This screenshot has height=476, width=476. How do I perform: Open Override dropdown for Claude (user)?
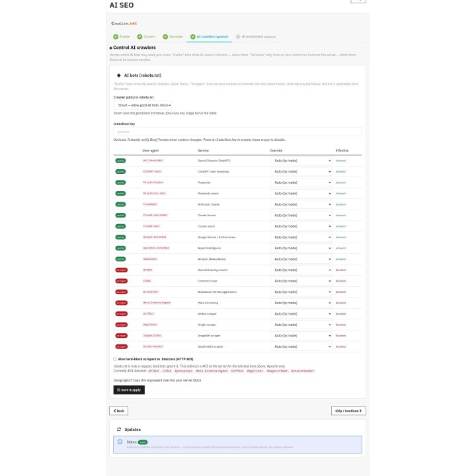(x=301, y=226)
